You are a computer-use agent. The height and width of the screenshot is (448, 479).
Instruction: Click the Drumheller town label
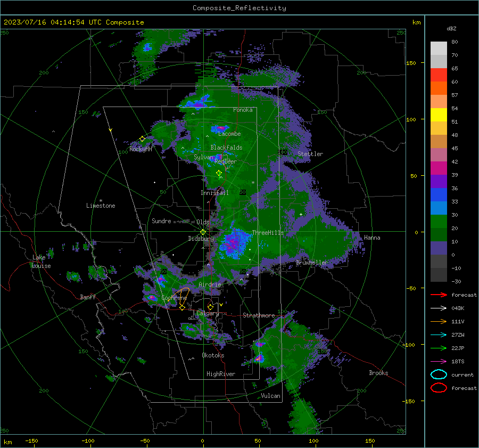click(x=312, y=263)
